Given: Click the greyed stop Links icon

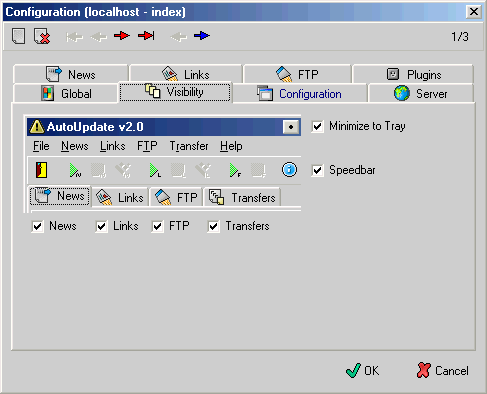Looking at the screenshot, I should pos(178,170).
